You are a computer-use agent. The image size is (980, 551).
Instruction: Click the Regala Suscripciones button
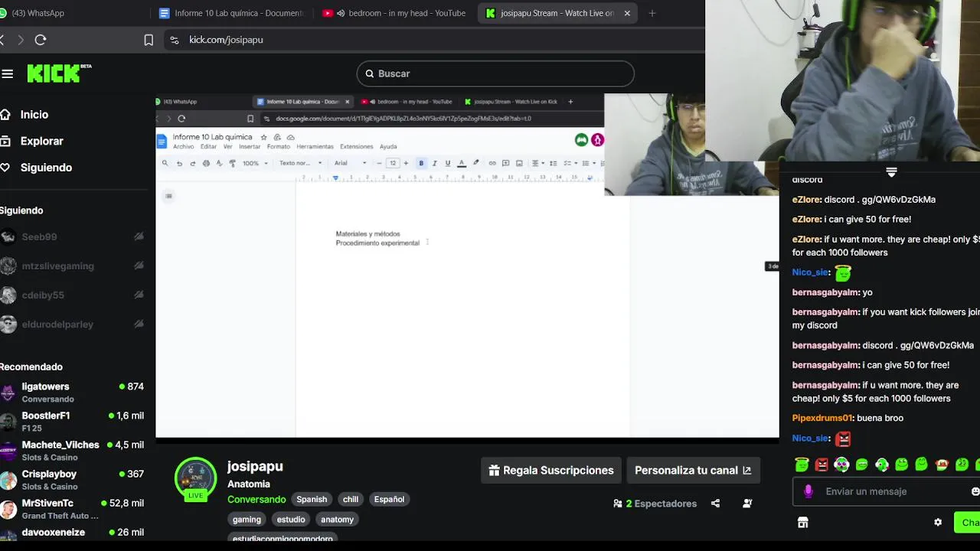click(551, 471)
